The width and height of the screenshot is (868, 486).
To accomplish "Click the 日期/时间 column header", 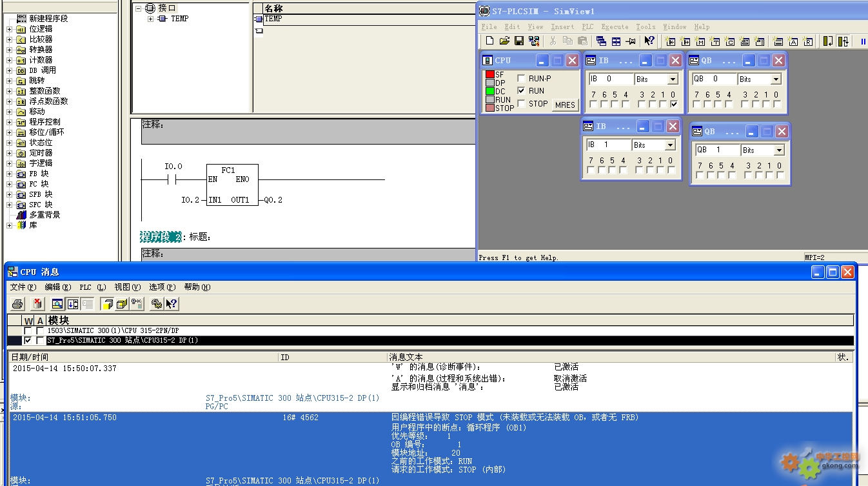I will [143, 357].
